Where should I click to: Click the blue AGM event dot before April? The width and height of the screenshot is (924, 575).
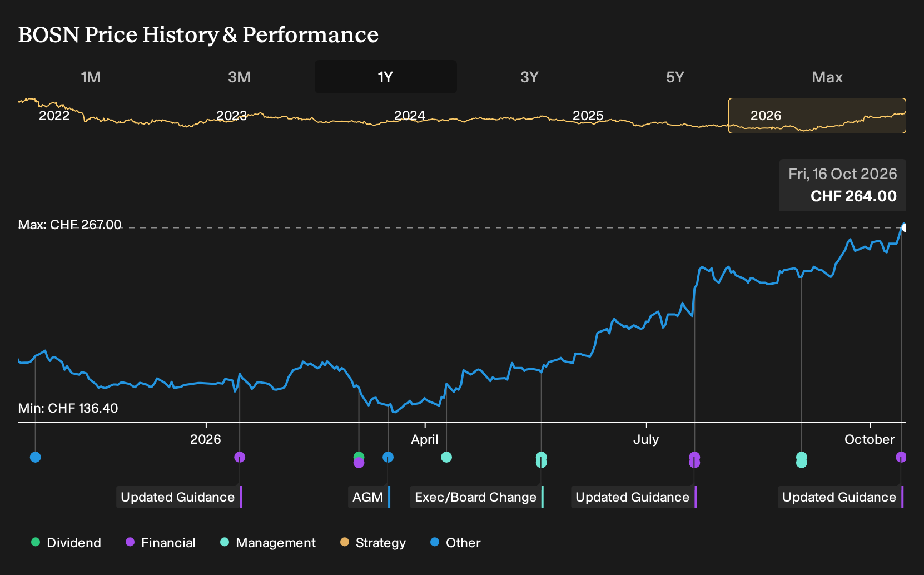coord(388,457)
